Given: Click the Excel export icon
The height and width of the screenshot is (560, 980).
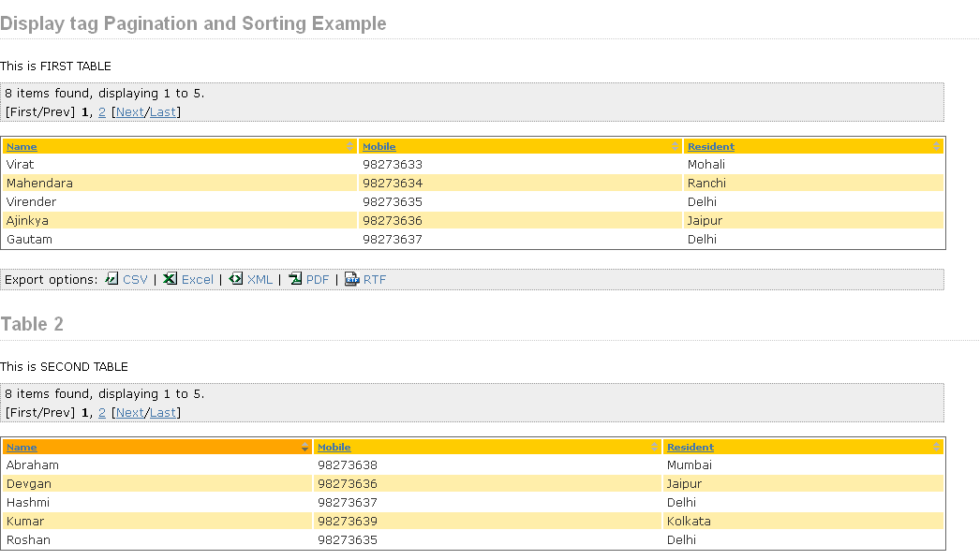Looking at the screenshot, I should pos(170,279).
